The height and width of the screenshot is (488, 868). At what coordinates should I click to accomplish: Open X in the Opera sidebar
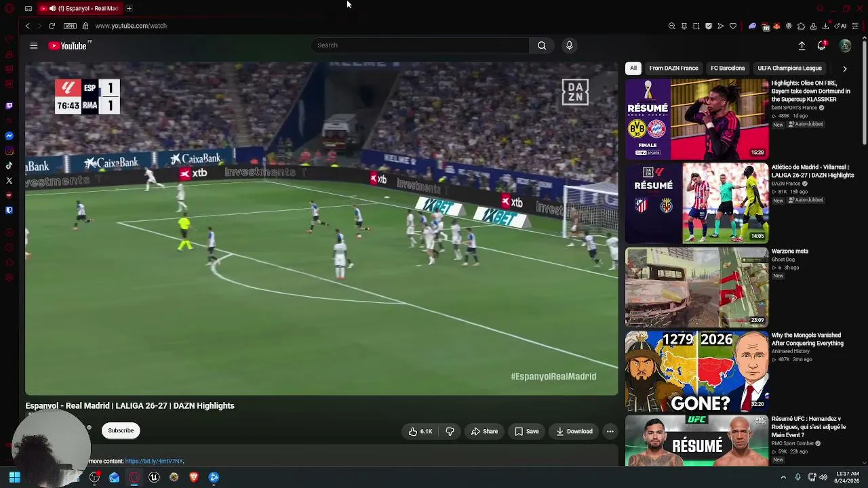9,180
